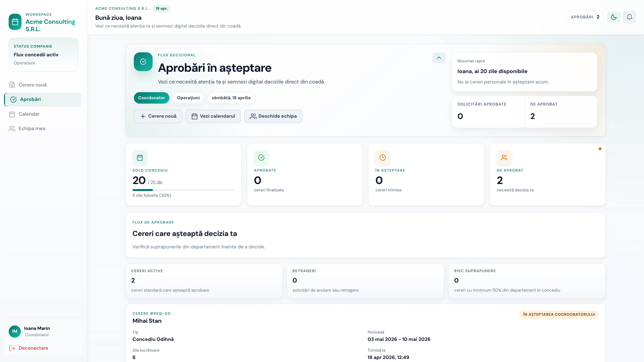Click the Deschide echipa button
644x362 pixels.
[x=273, y=116]
